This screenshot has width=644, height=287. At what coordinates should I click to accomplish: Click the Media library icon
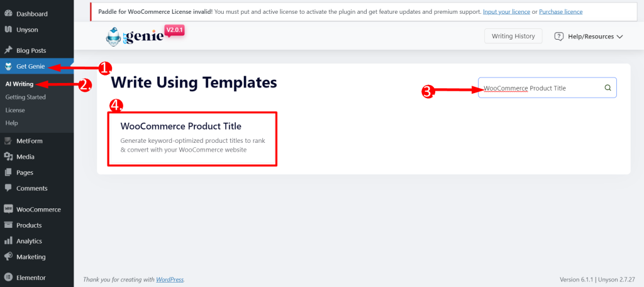pyautogui.click(x=8, y=157)
